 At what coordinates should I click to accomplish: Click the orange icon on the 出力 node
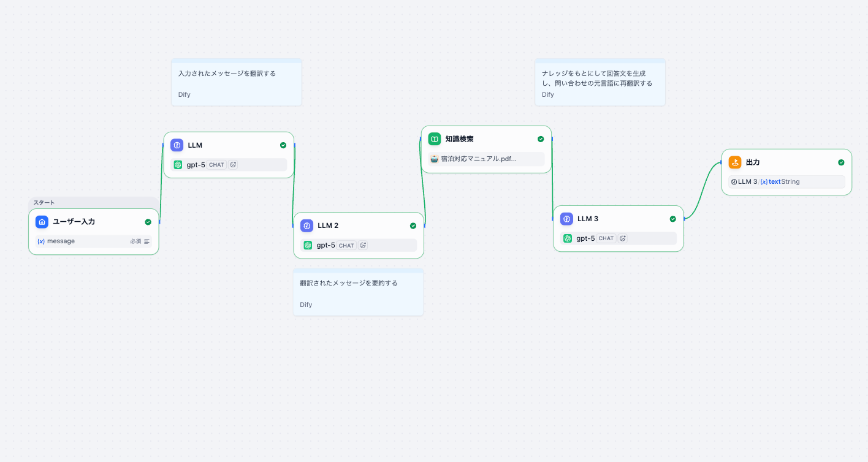point(734,162)
